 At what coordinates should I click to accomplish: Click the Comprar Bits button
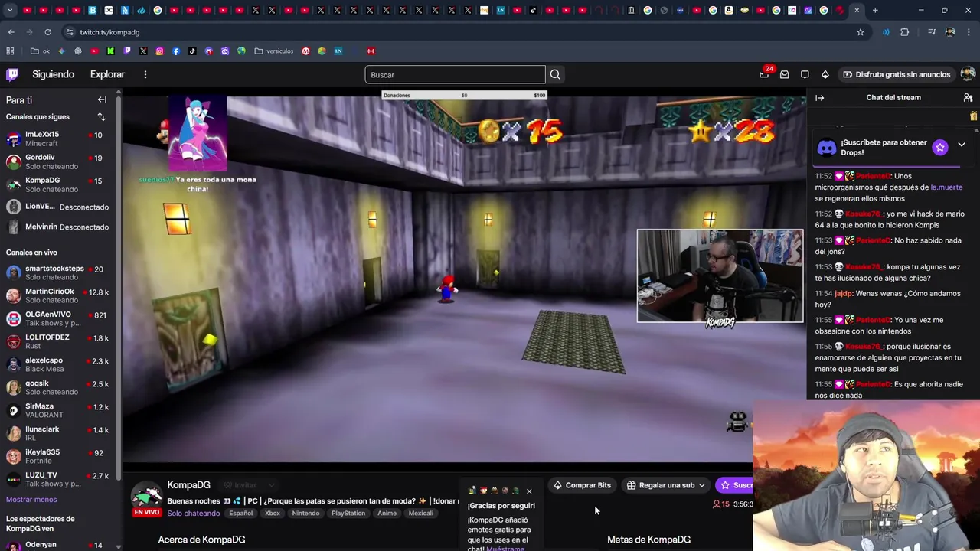coord(582,485)
